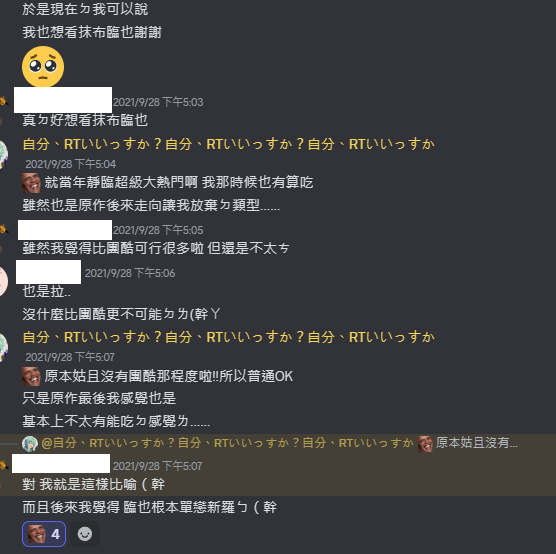Toggle the Obama face reaction with count 4
Image resolution: width=556 pixels, height=554 pixels.
44,534
